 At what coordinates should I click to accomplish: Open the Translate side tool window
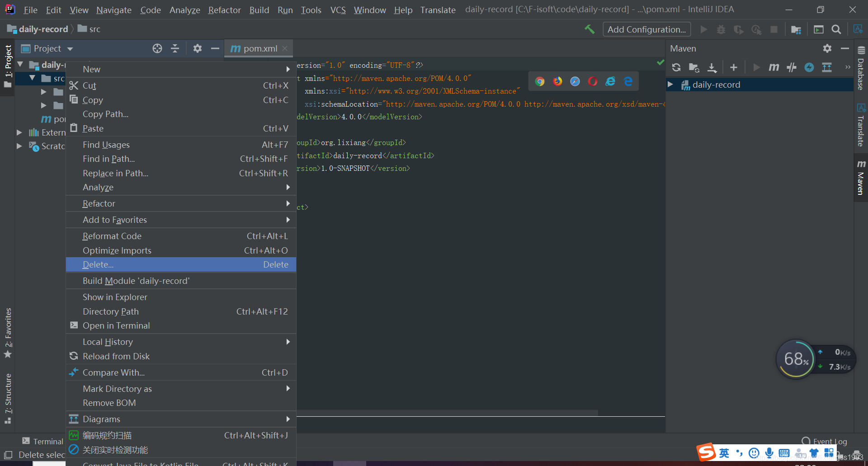861,125
